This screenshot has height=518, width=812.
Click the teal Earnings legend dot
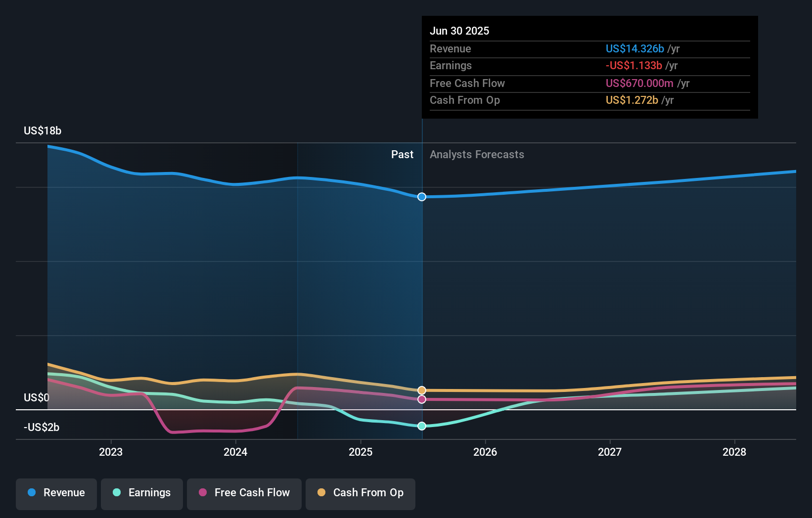tap(117, 492)
